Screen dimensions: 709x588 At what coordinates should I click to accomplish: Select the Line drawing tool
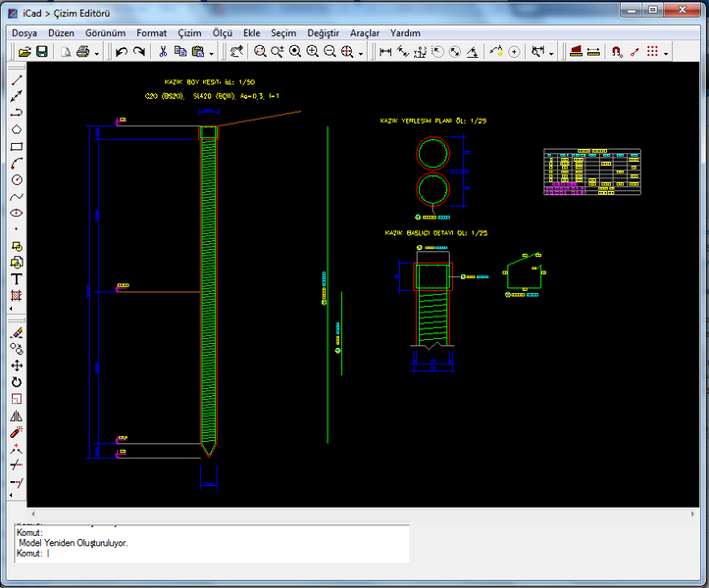pos(17,80)
